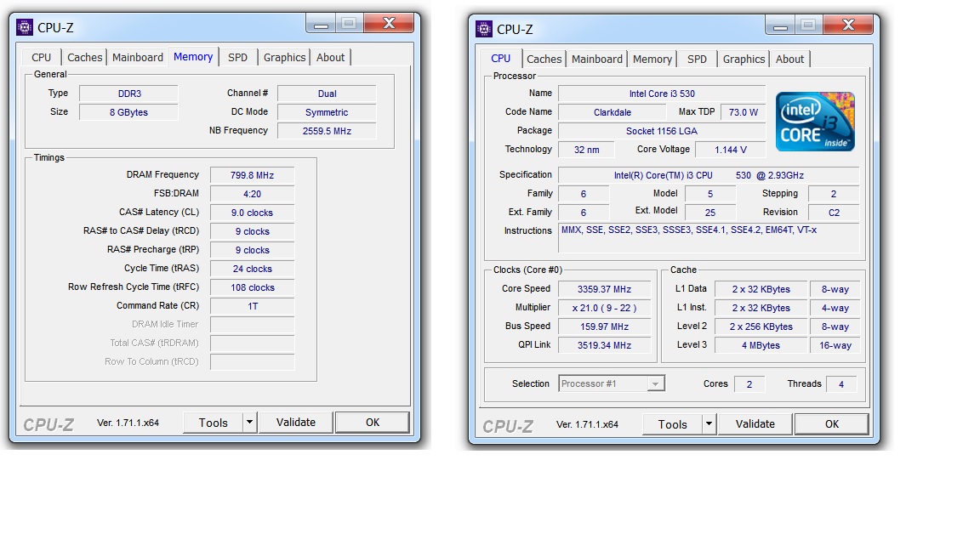The height and width of the screenshot is (551, 980).
Task: Open SPD tab in left window
Action: [x=237, y=58]
